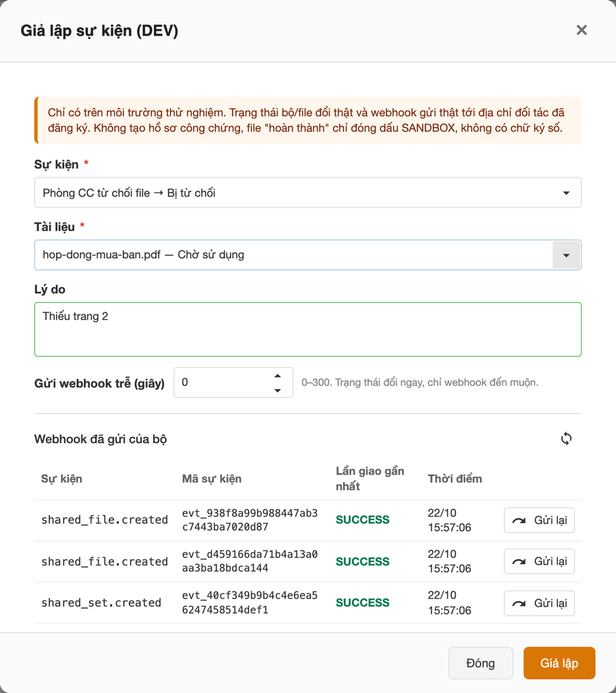The image size is (616, 693).
Task: Click the Webhook đã gửi của bộ heading
Action: point(101,439)
